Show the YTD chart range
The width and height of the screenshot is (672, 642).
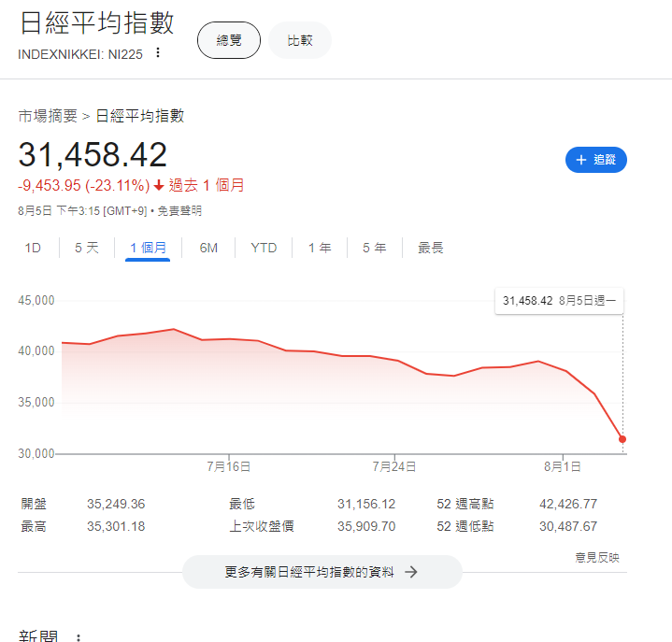pyautogui.click(x=264, y=248)
